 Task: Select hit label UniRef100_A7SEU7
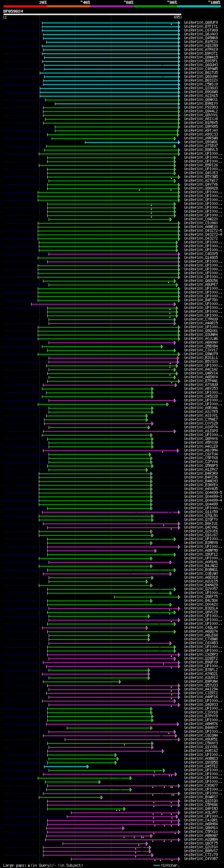coord(201,146)
